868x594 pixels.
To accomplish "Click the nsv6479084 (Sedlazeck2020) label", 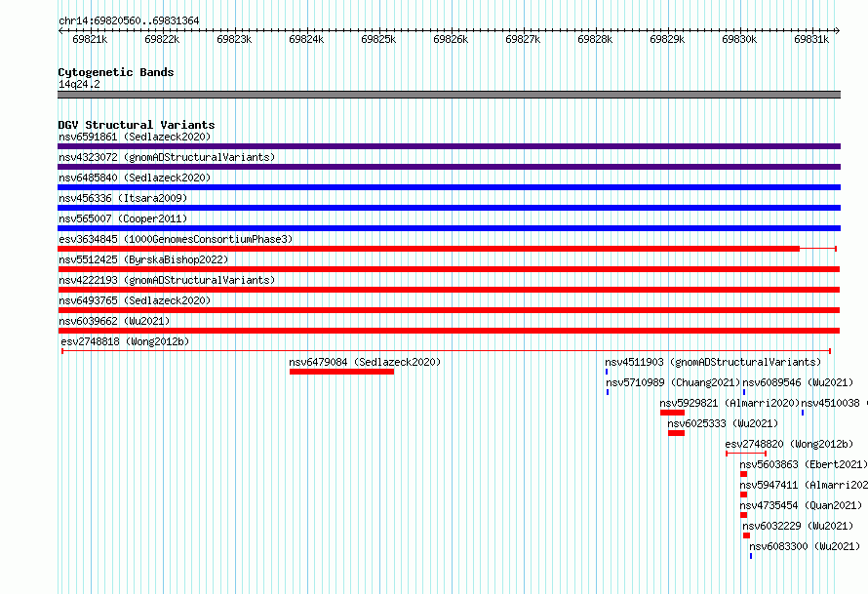I will [x=365, y=362].
